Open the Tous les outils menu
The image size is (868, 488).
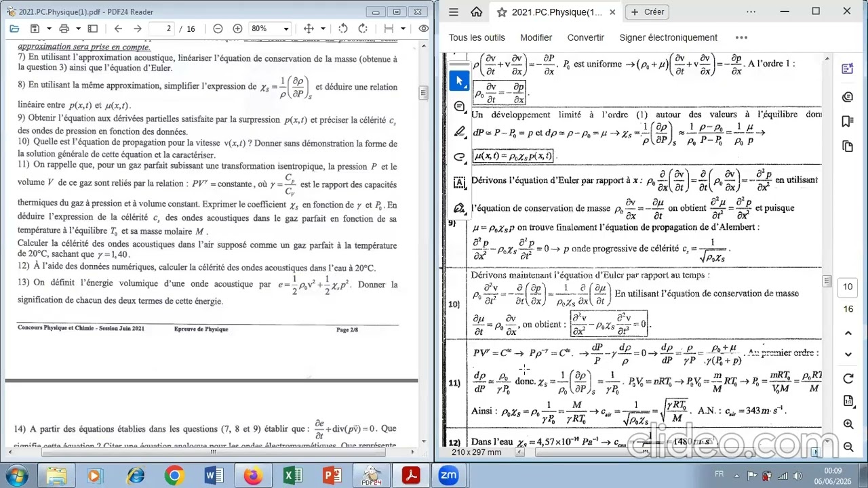477,37
